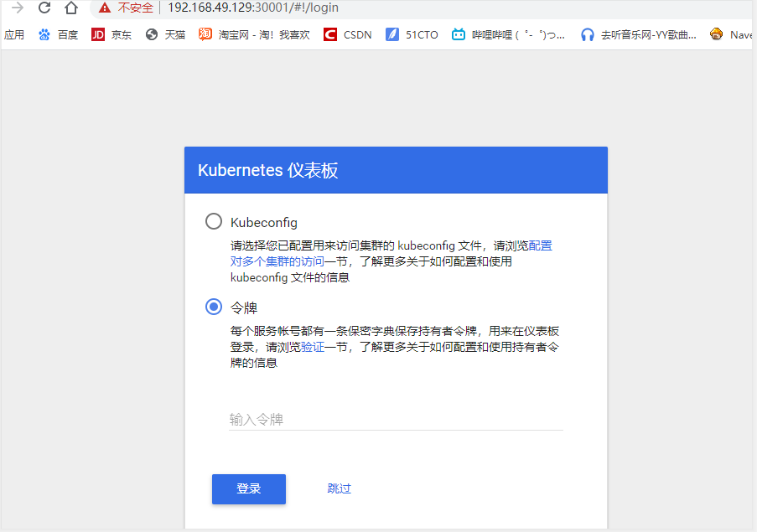Click the 不安全 security label

coord(135,8)
